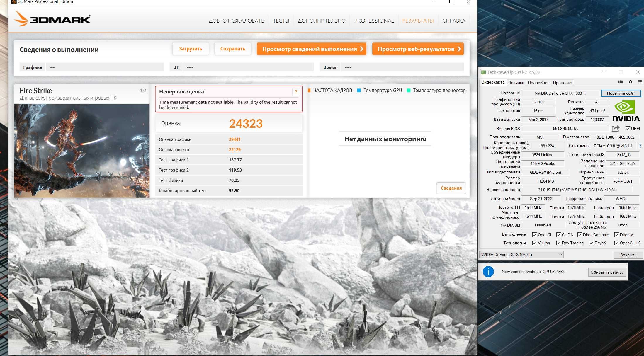Click Тест графики 2 value 119.53
This screenshot has width=644, height=356.
tap(235, 170)
